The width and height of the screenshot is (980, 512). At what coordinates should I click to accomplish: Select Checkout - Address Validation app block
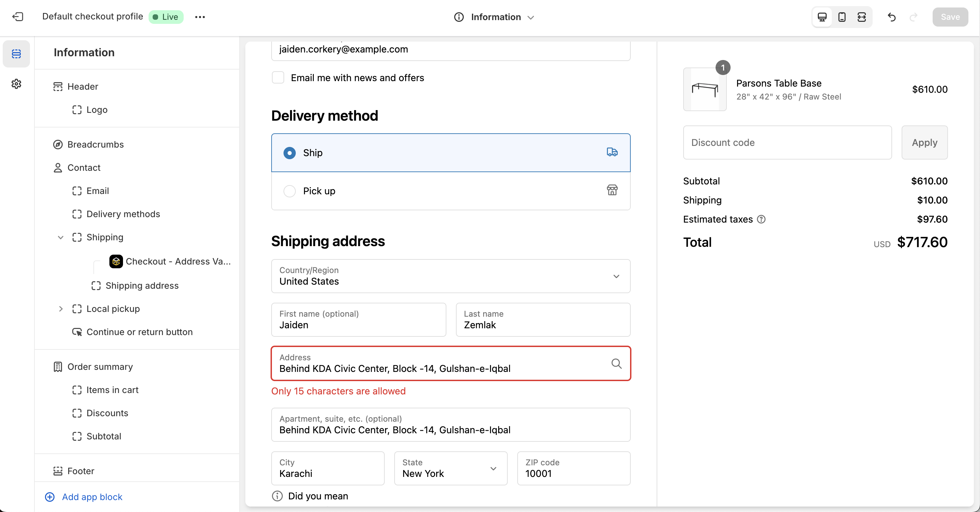178,261
